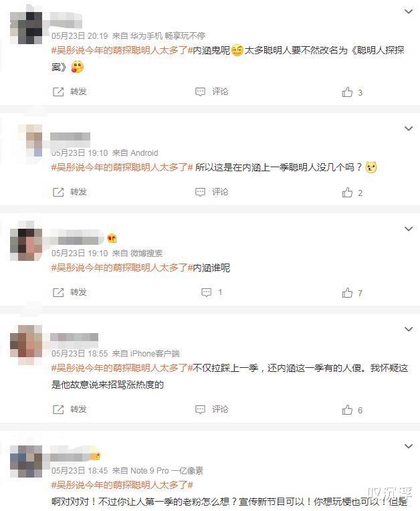The image size is (420, 511).
Task: Expand chevron on the Note 9 Pro post
Action: (x=409, y=446)
